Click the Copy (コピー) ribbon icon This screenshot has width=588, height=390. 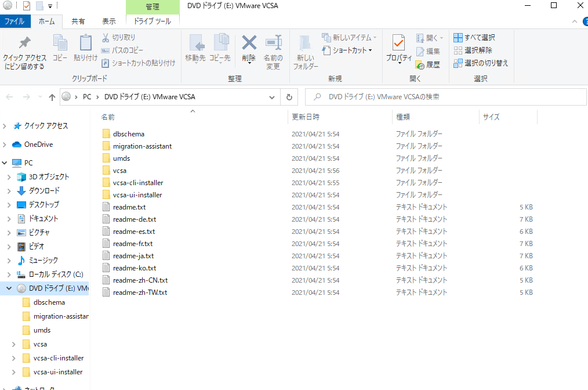point(60,42)
